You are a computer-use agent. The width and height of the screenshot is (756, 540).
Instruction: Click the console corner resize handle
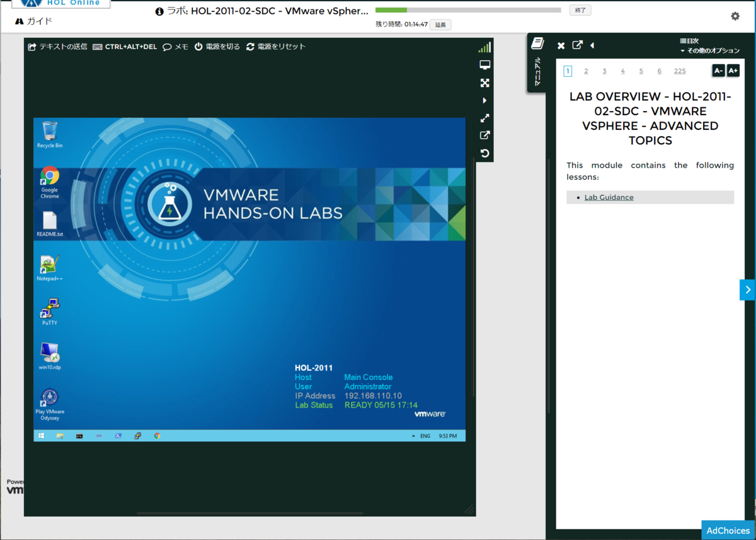tap(469, 510)
